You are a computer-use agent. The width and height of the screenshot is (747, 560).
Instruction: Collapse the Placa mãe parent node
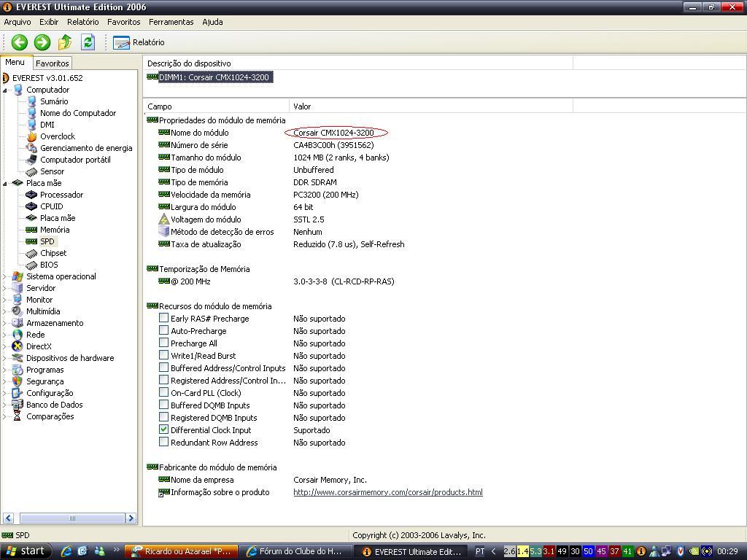click(x=5, y=183)
